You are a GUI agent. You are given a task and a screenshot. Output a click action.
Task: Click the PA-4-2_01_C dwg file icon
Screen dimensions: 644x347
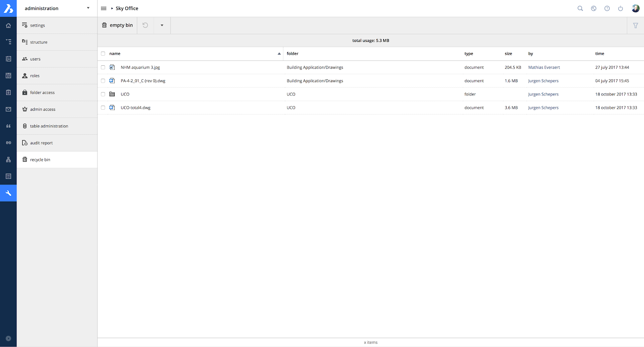pyautogui.click(x=112, y=81)
